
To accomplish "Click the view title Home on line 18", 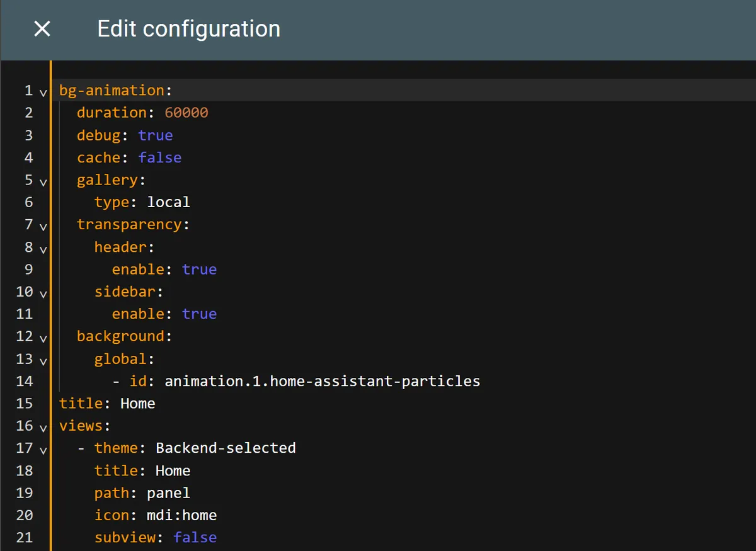I will 173,470.
